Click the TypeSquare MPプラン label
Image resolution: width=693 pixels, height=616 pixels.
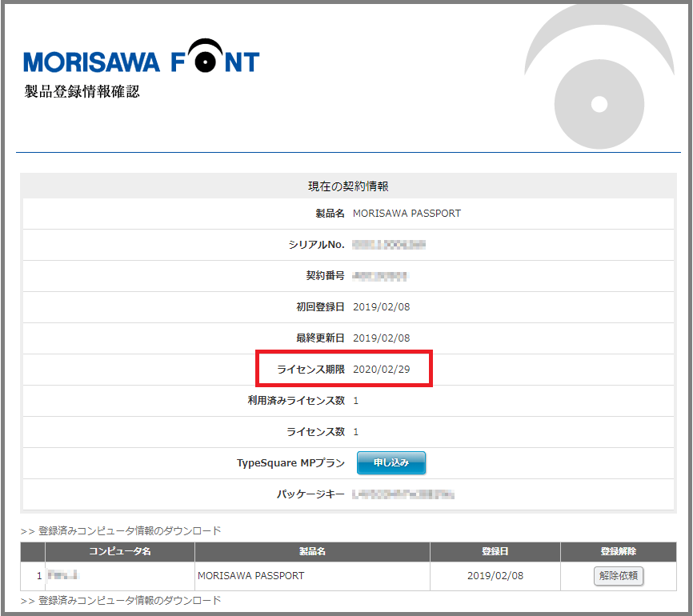290,463
